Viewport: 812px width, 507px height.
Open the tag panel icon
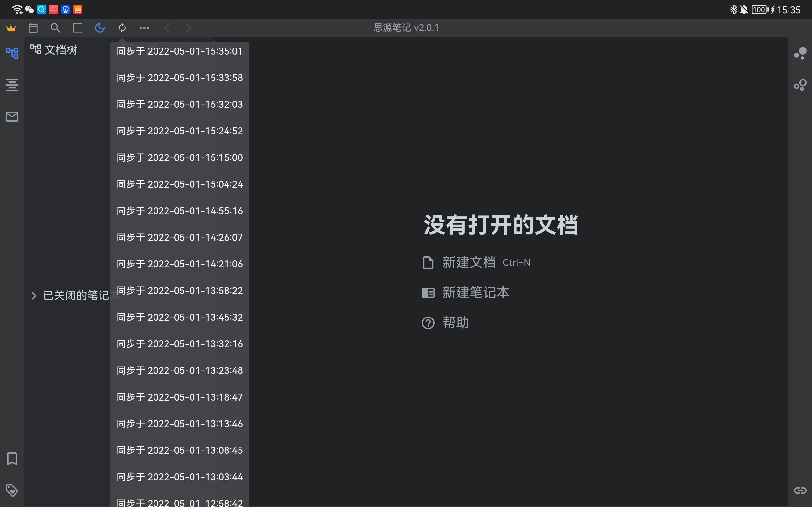[12, 490]
